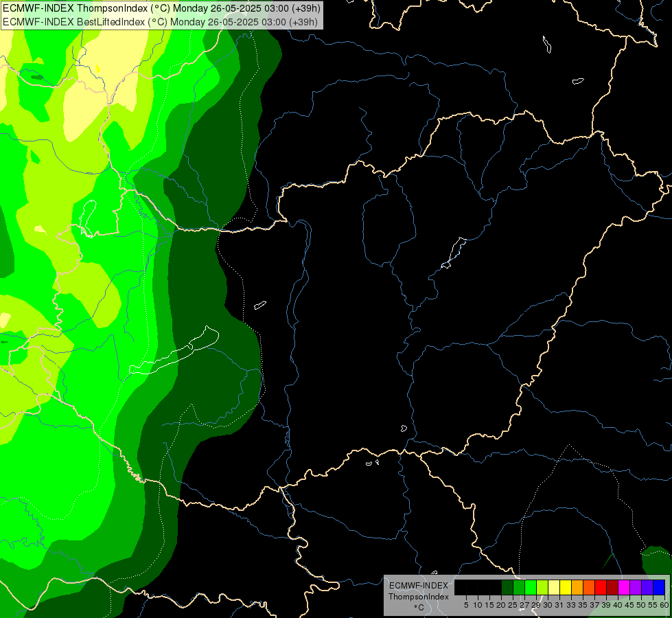Click the BestLiftedIndex title line at top
Screen dimensions: 672x618
coord(160,21)
